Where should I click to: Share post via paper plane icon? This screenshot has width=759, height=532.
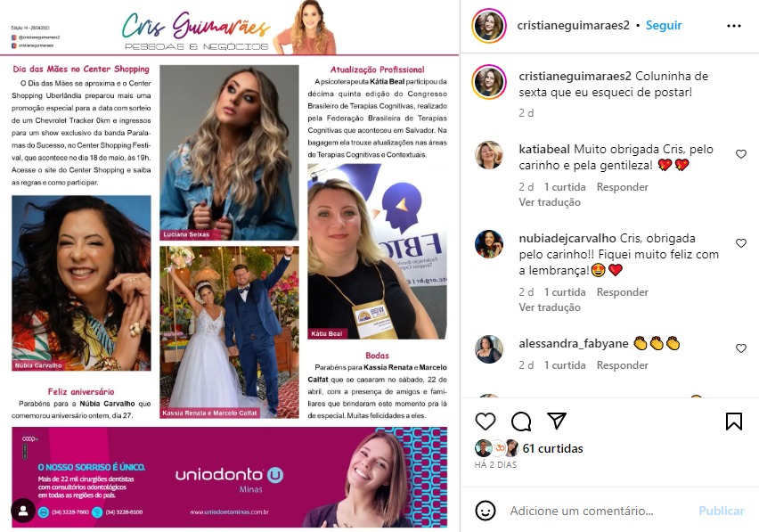coord(557,421)
